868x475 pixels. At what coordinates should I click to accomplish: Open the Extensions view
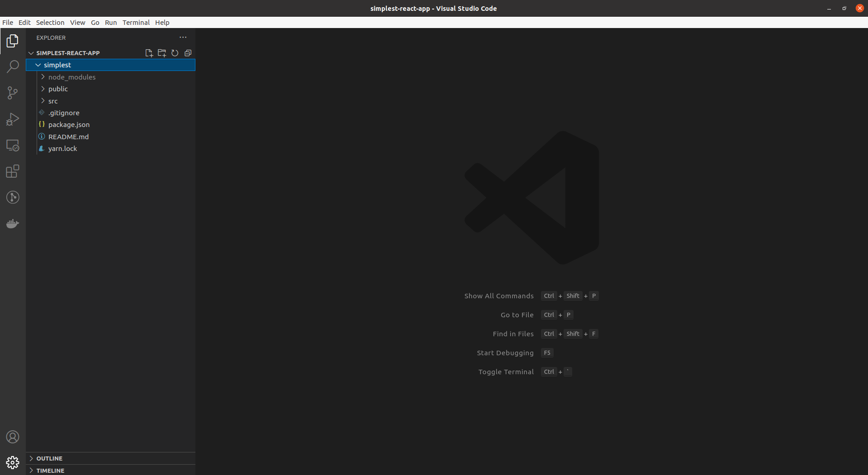click(13, 171)
